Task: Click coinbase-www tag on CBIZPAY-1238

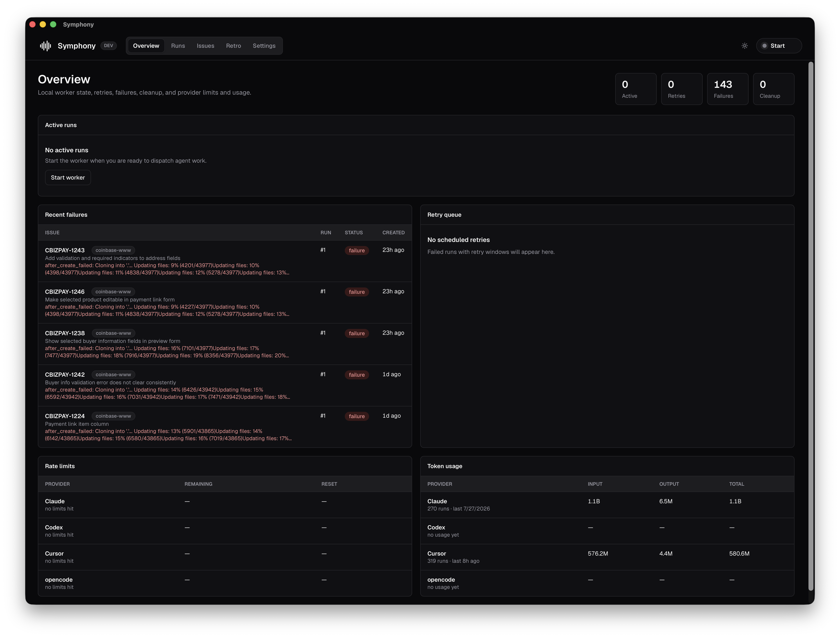Action: 113,333
